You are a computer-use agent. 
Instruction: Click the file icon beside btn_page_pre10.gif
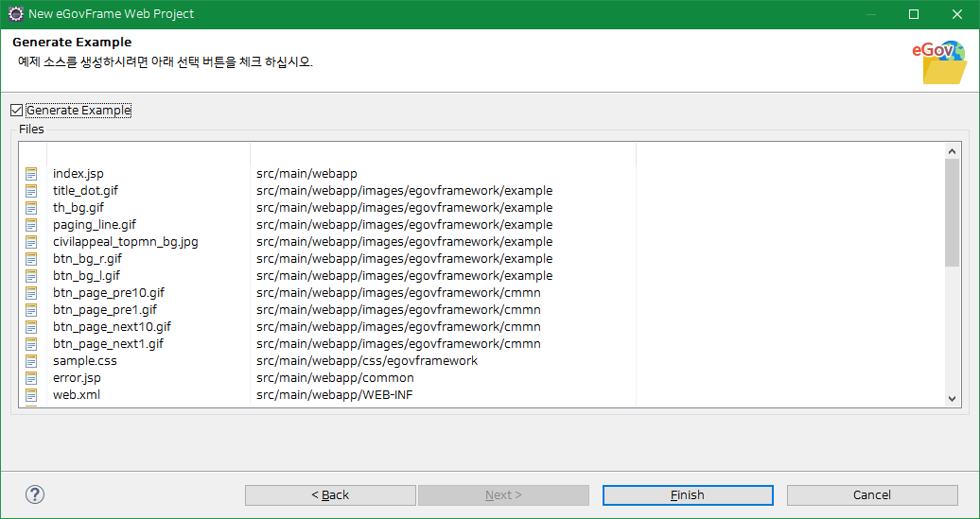click(x=31, y=293)
